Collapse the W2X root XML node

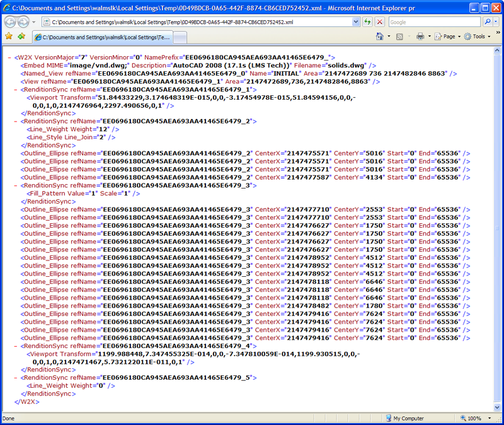(9, 57)
